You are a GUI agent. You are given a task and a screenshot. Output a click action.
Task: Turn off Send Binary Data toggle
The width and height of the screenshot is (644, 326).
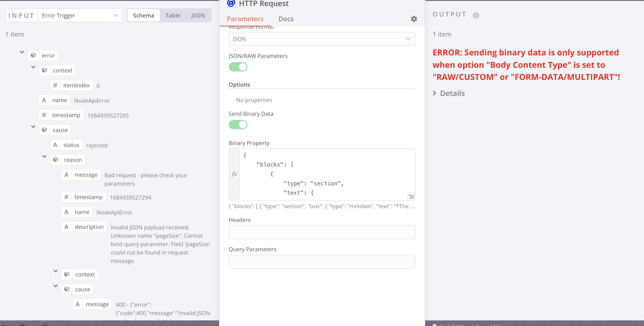[238, 125]
